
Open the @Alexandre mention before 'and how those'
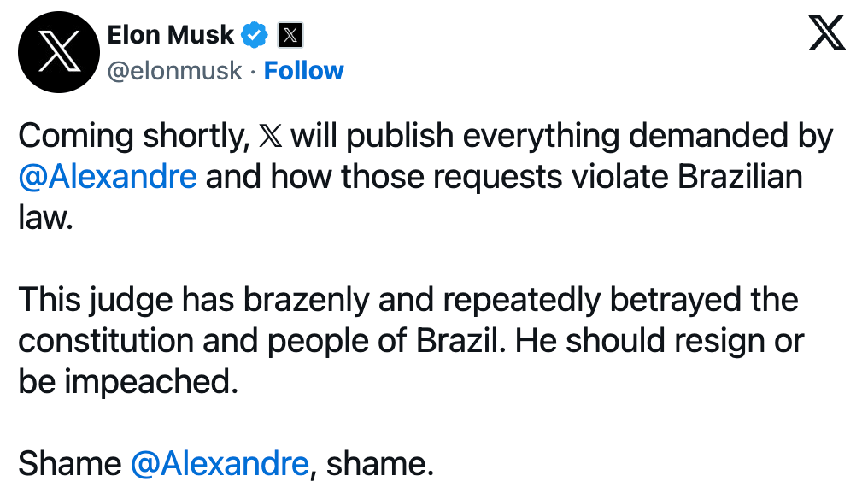(108, 177)
